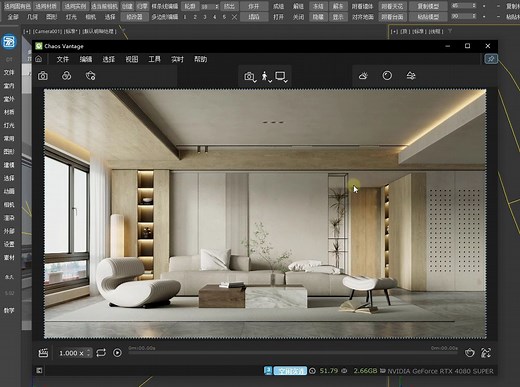
Task: Click the X icon after number 5
Action: point(234,17)
